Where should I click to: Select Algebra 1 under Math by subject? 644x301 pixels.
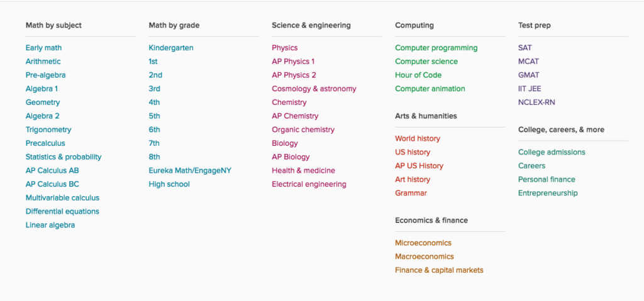(x=42, y=89)
